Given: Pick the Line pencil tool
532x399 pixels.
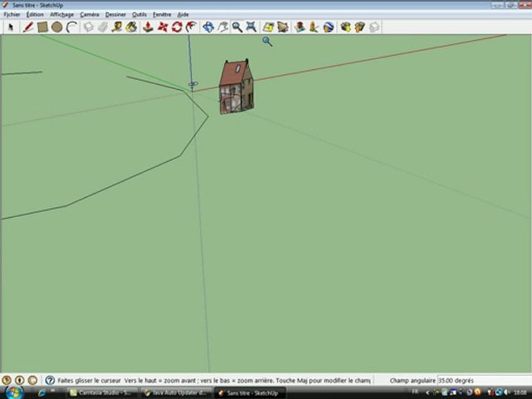Looking at the screenshot, I should tap(28, 27).
